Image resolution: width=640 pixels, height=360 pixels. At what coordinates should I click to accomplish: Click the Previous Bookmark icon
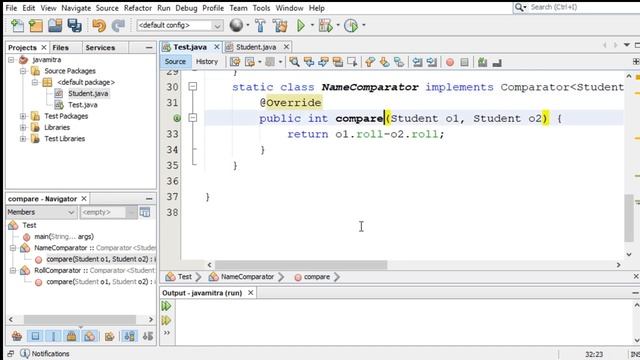coord(370,62)
